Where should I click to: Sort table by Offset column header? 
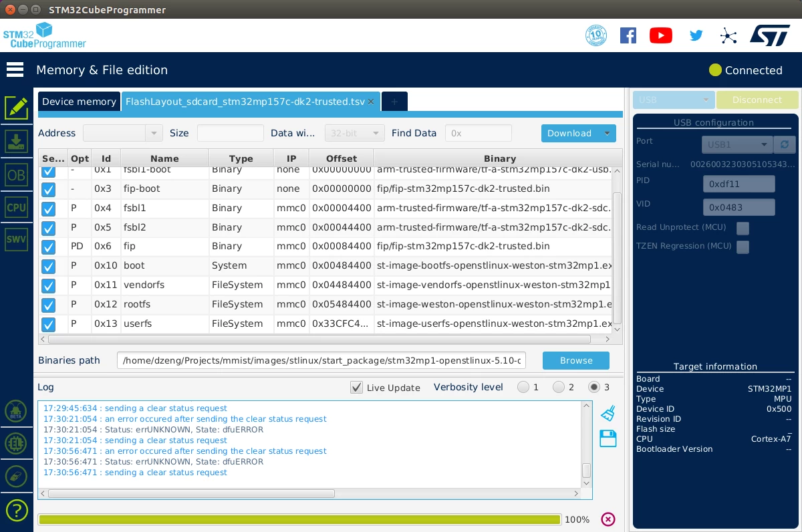click(342, 158)
